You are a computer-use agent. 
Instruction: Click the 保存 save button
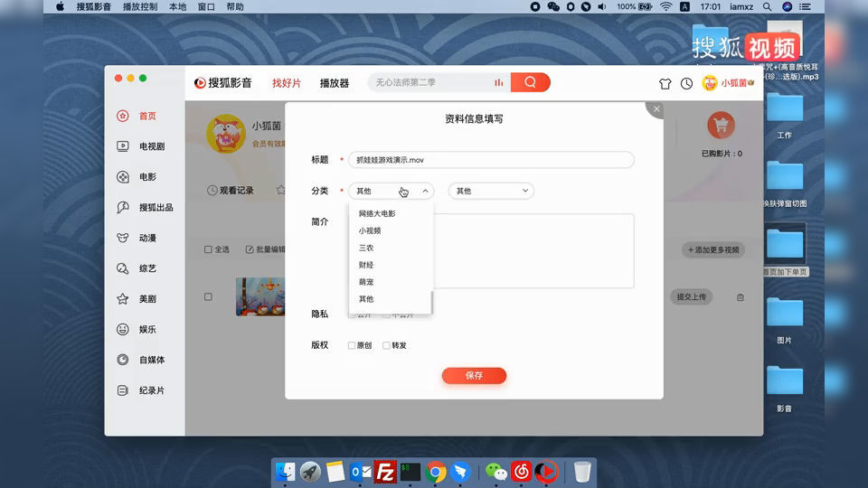(x=474, y=376)
